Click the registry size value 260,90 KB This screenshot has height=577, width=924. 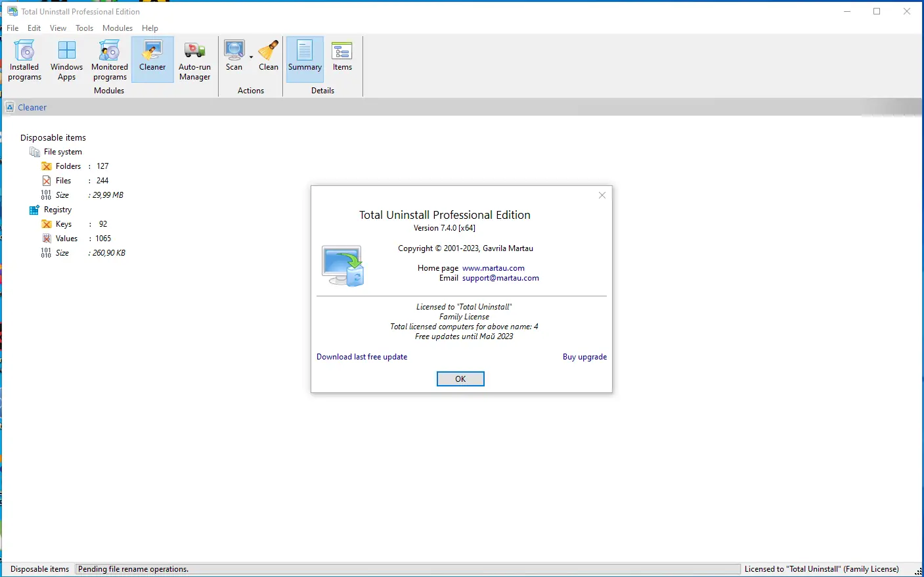pyautogui.click(x=109, y=253)
